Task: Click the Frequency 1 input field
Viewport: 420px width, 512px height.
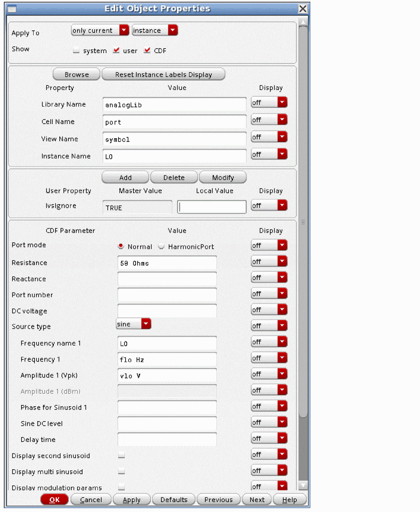Action: (x=167, y=360)
